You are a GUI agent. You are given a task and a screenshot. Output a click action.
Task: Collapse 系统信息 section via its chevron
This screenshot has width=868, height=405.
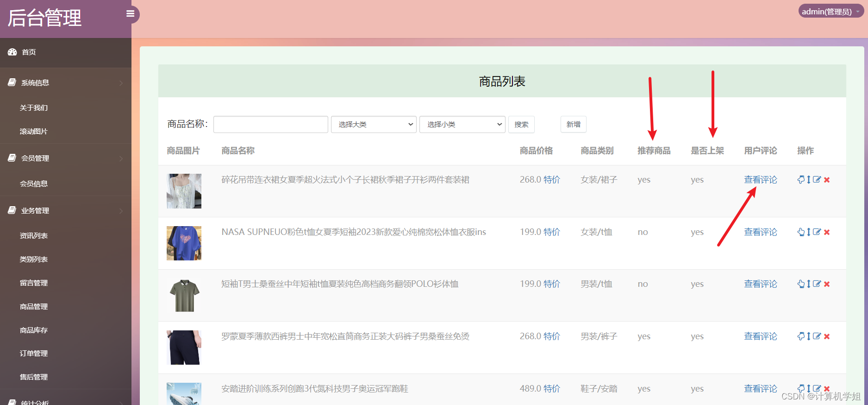pyautogui.click(x=121, y=83)
